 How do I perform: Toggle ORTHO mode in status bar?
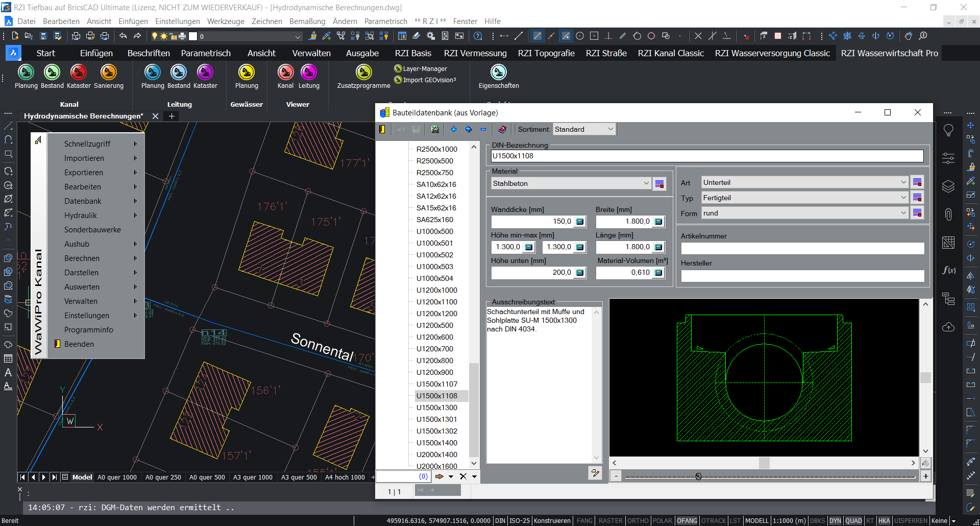(x=638, y=521)
